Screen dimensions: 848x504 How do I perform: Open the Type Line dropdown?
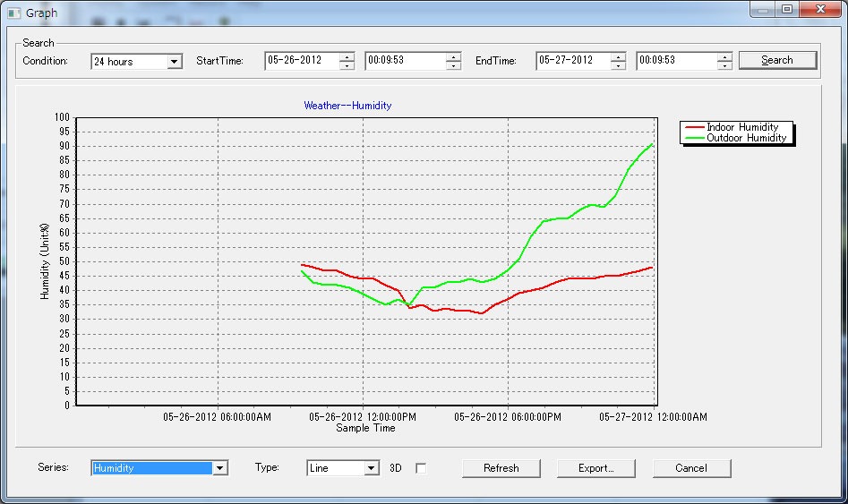[371, 468]
